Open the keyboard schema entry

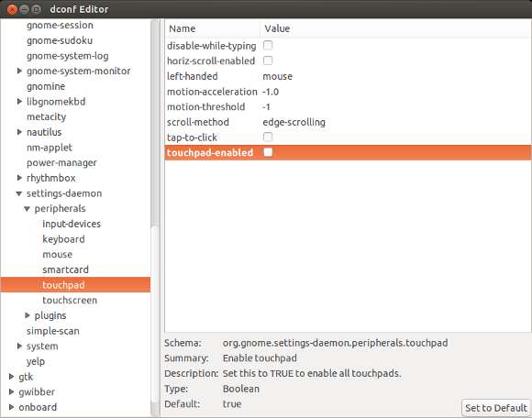click(x=63, y=239)
